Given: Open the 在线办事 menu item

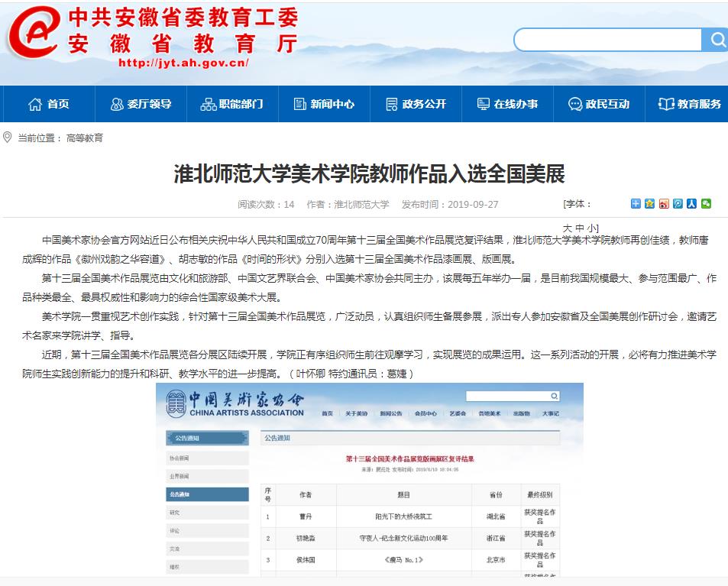Looking at the screenshot, I should [507, 104].
